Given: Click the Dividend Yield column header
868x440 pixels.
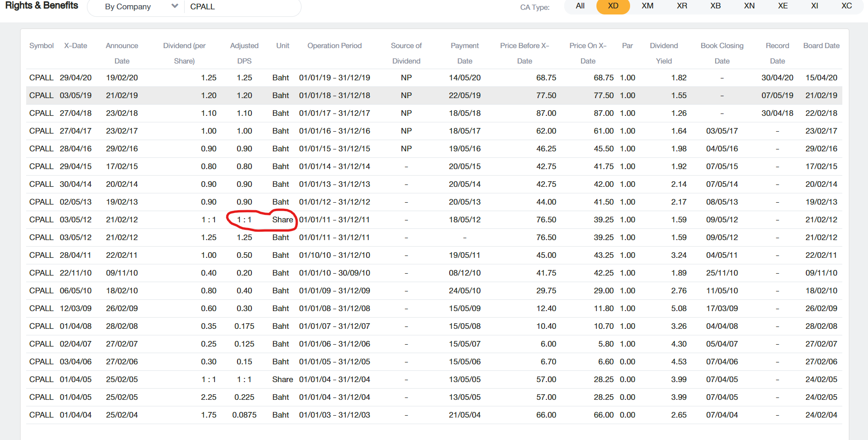Looking at the screenshot, I should pyautogui.click(x=664, y=53).
